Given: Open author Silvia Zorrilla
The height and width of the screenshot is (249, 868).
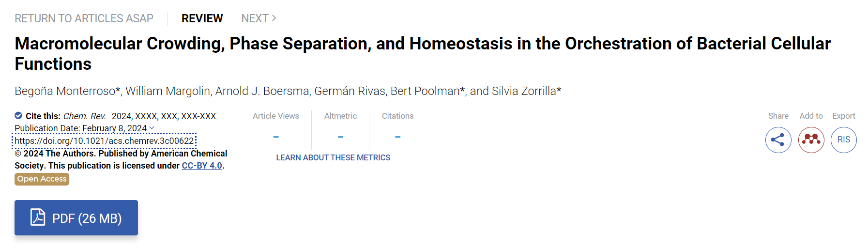Looking at the screenshot, I should (524, 91).
